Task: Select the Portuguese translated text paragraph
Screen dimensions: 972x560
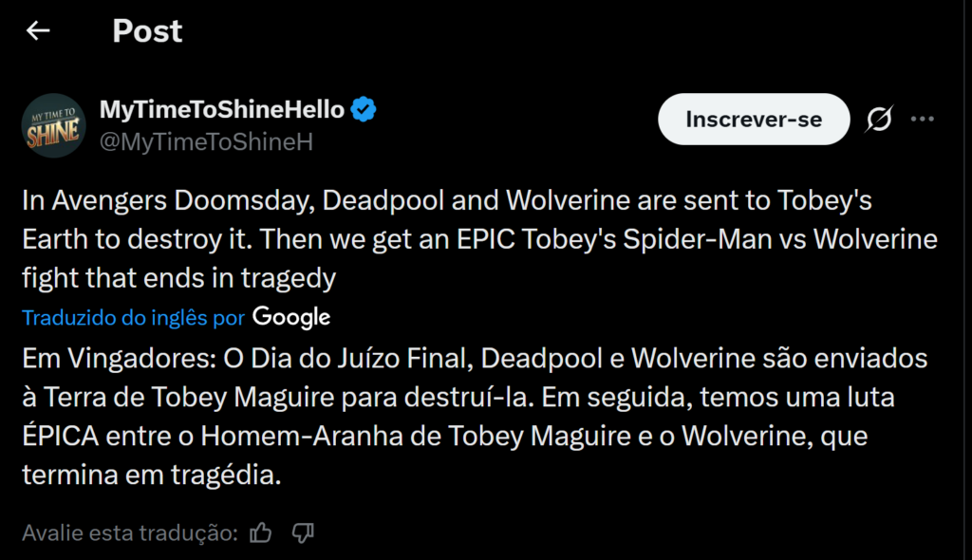Action: click(473, 416)
